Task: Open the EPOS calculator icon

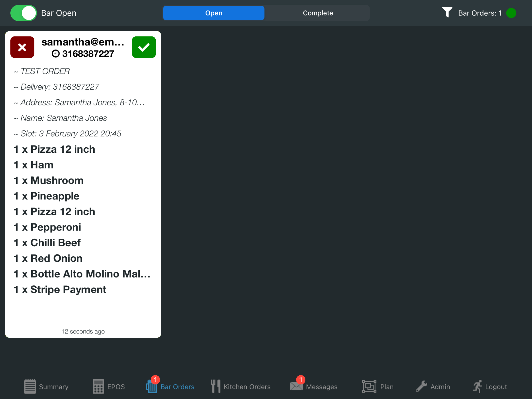Action: [98, 386]
